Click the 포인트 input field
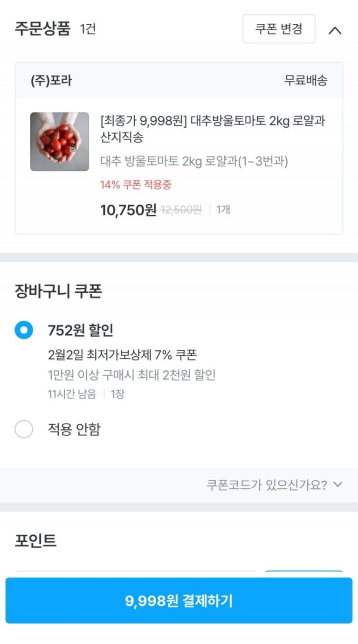The width and height of the screenshot is (358, 644). point(135,574)
